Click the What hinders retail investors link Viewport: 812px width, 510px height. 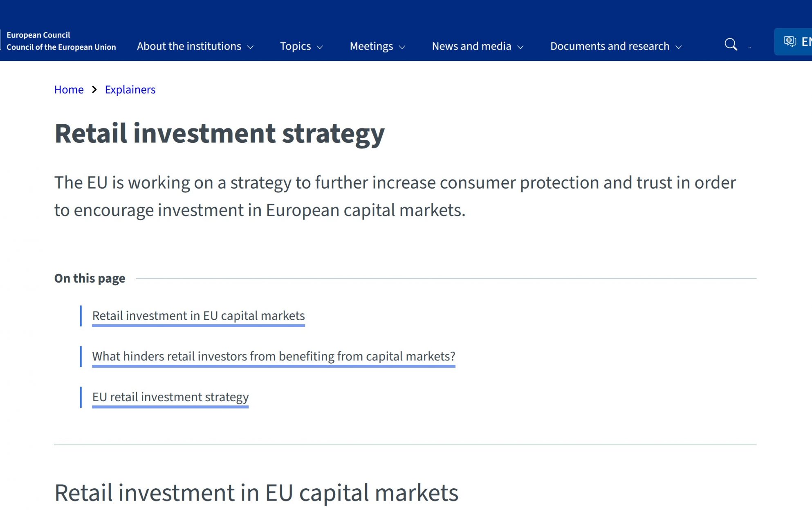274,356
